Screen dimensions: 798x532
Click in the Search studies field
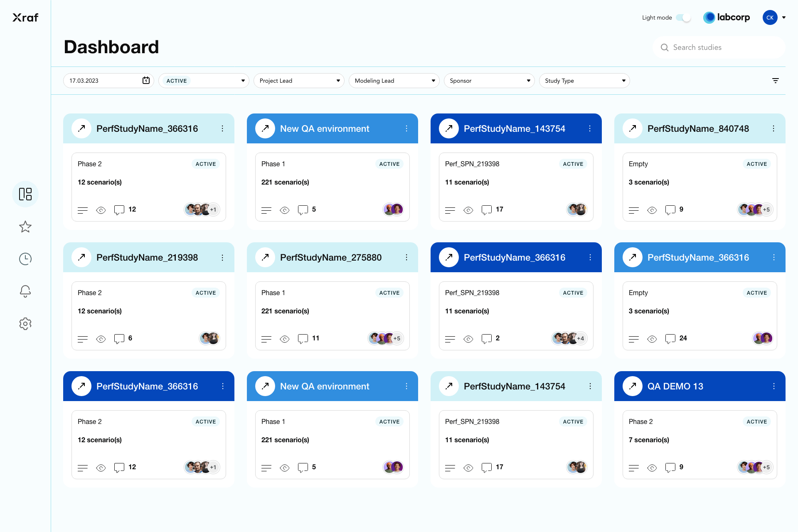(x=719, y=47)
